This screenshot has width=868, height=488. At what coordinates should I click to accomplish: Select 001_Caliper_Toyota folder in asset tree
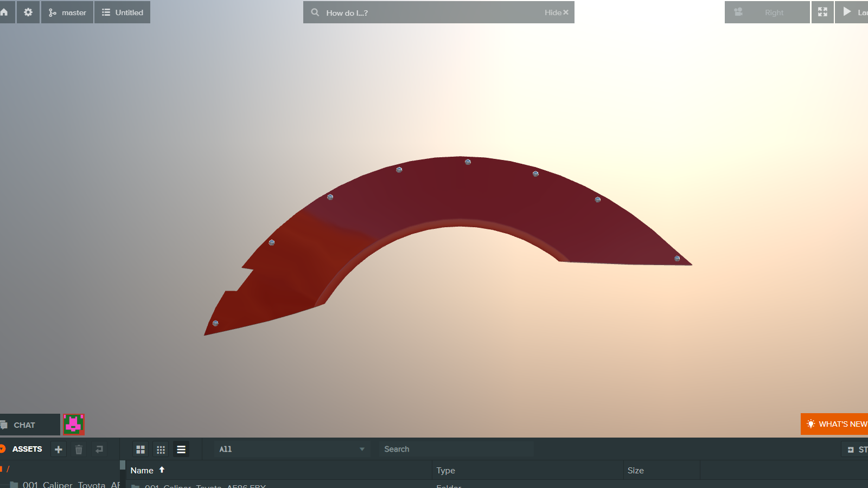(65, 484)
